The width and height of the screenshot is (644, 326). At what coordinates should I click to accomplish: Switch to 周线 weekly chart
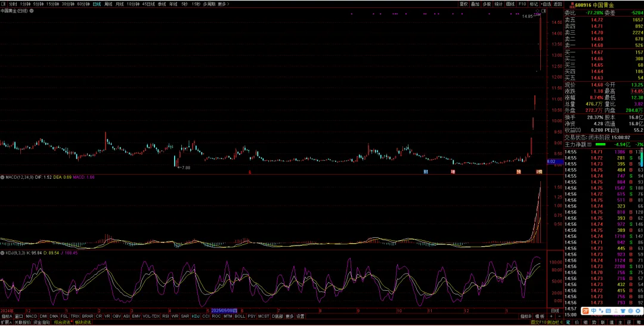tap(109, 4)
